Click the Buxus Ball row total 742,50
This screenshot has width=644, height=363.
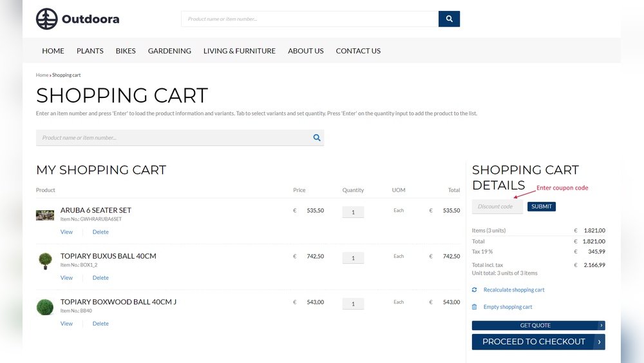click(451, 256)
